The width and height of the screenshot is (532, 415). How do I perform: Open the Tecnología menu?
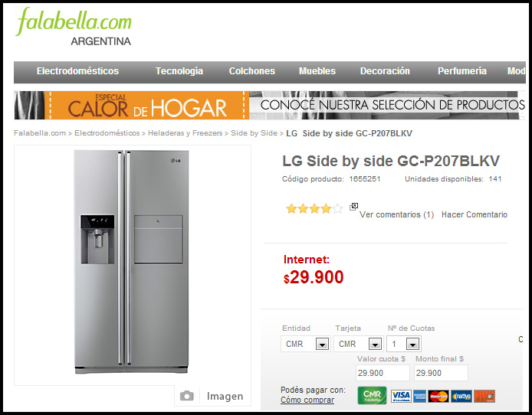[x=179, y=71]
